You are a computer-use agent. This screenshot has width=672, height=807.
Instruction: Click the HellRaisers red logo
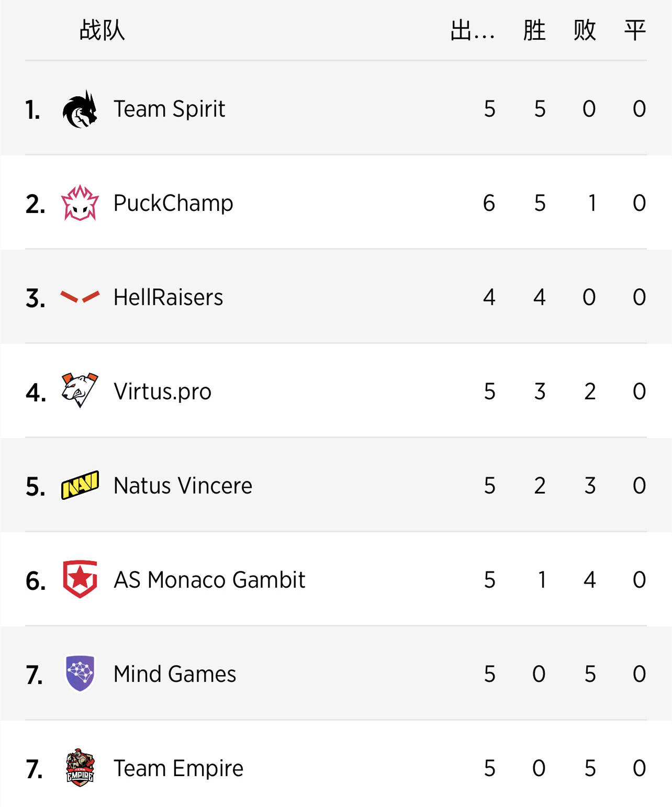80,297
